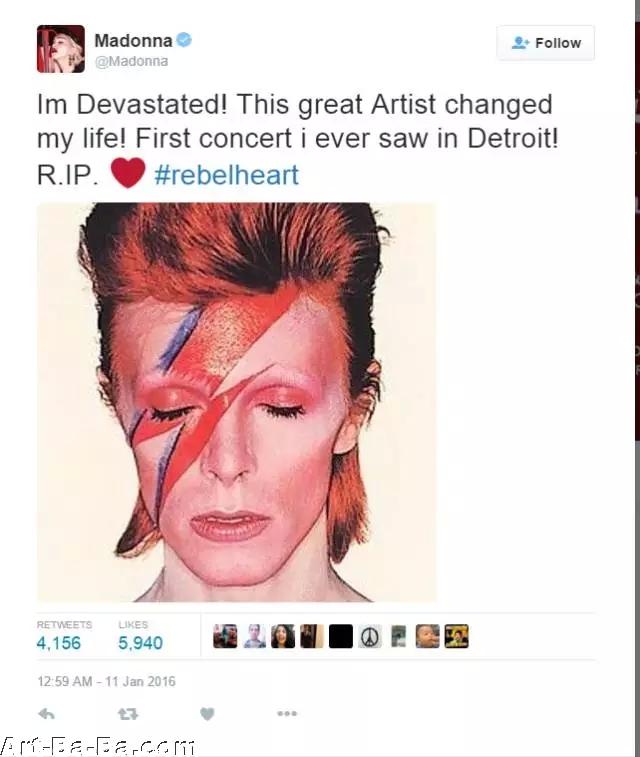Like the tweet with the heart icon
Image resolution: width=640 pixels, height=757 pixels.
tap(207, 714)
